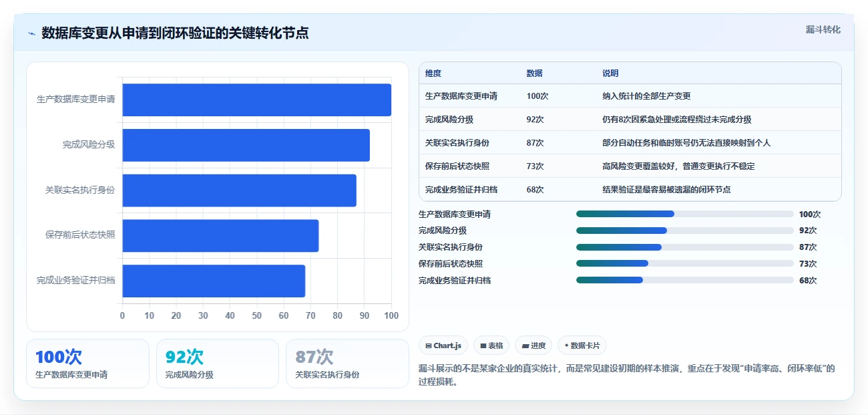Select the Chart.js tag chip

point(443,345)
